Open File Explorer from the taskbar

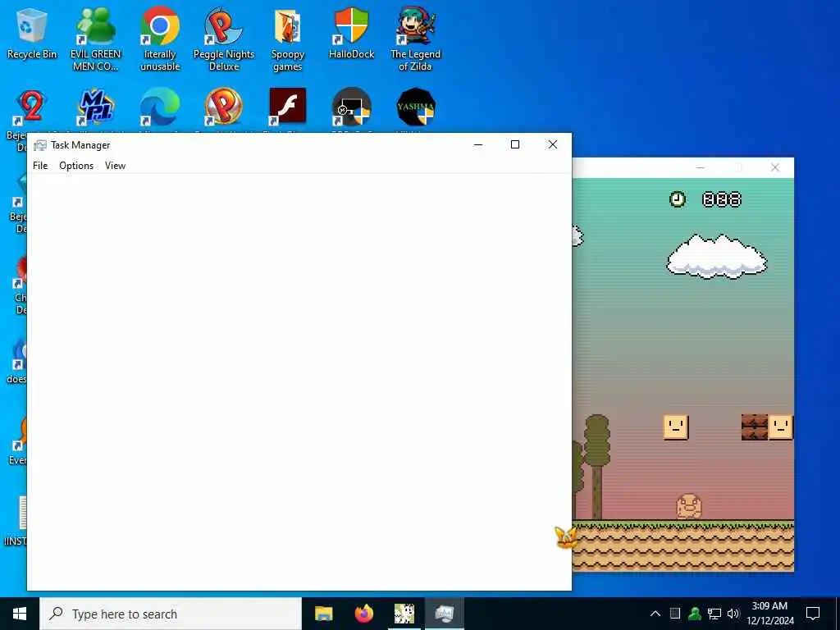[x=323, y=614]
